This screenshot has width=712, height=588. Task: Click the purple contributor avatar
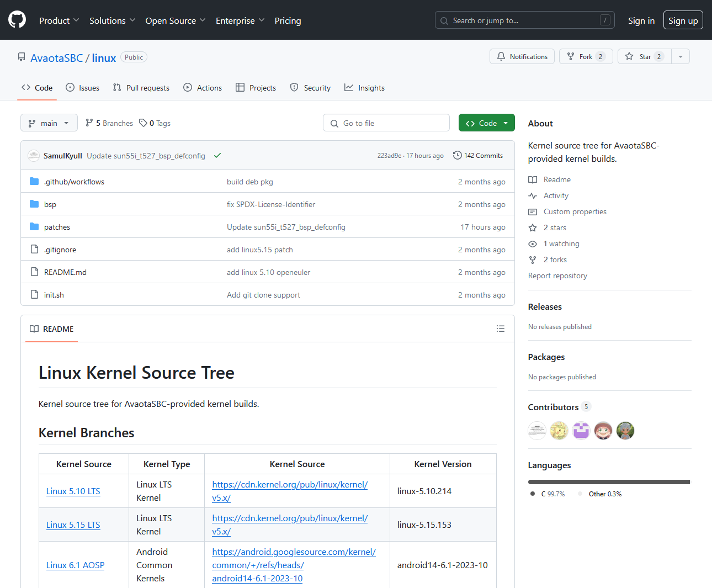point(581,431)
